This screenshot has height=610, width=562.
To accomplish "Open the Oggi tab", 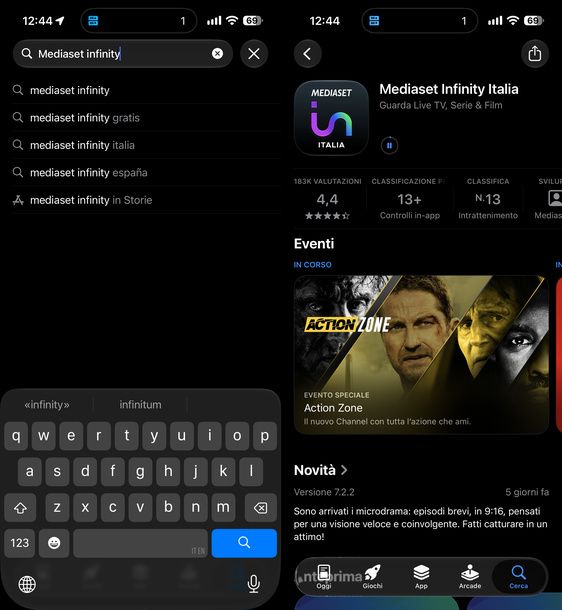I will click(324, 577).
